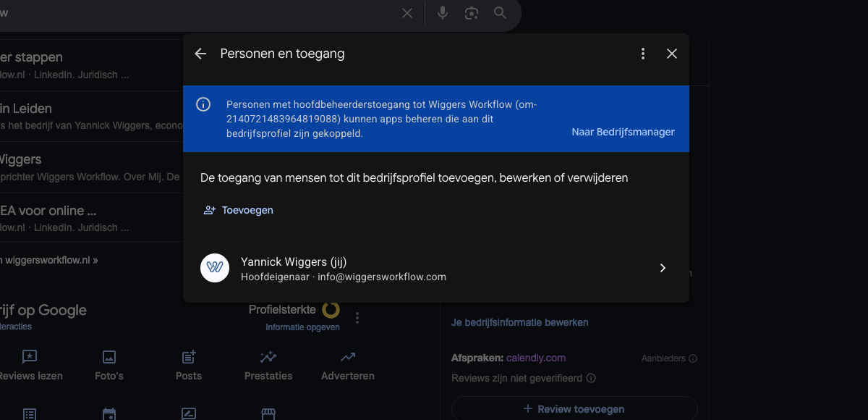This screenshot has height=420, width=868.
Task: Open the Adverteren trend icon
Action: coord(348,356)
